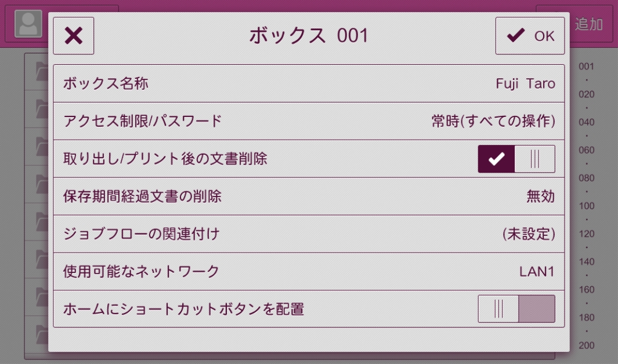Viewport: 618px width, 364px height.
Task: Tap the user account avatar icon
Action: [28, 23]
